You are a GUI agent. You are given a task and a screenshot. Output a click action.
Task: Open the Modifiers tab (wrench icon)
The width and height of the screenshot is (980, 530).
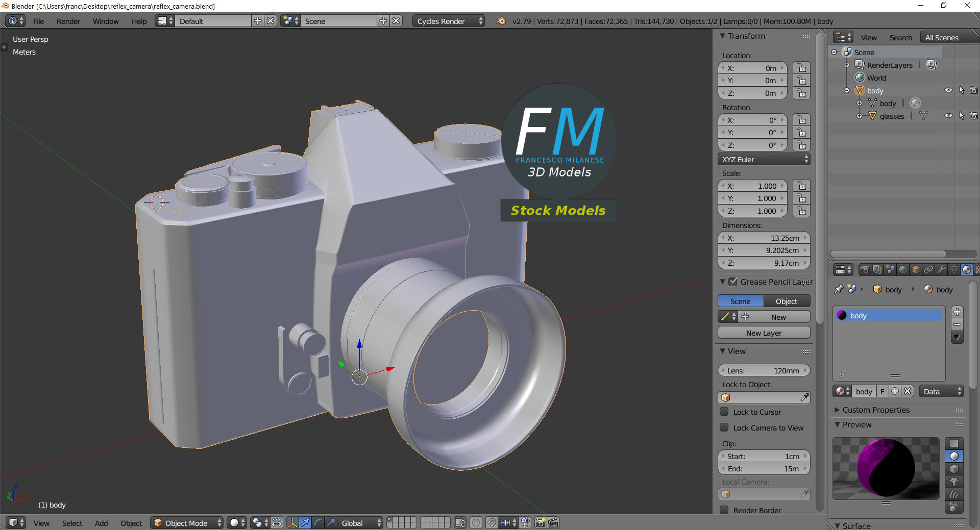941,270
